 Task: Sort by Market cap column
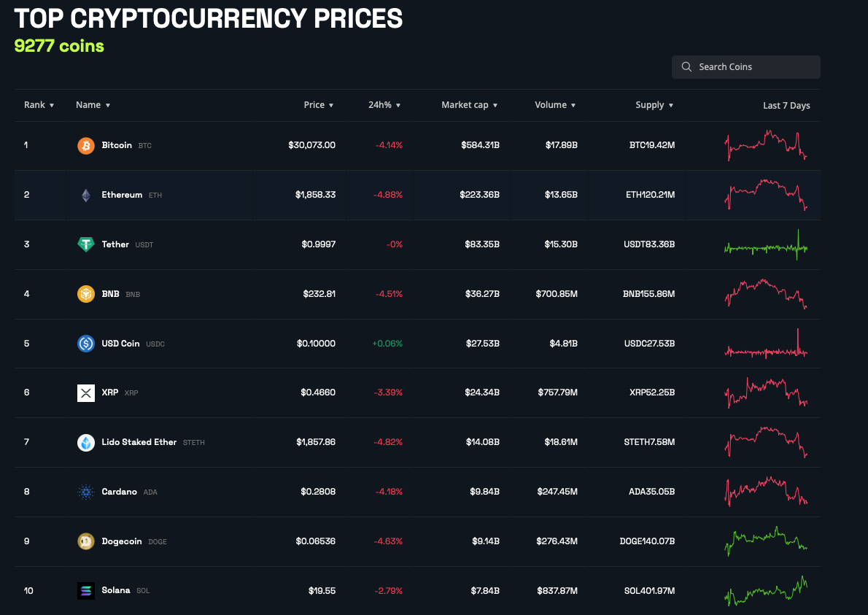470,104
